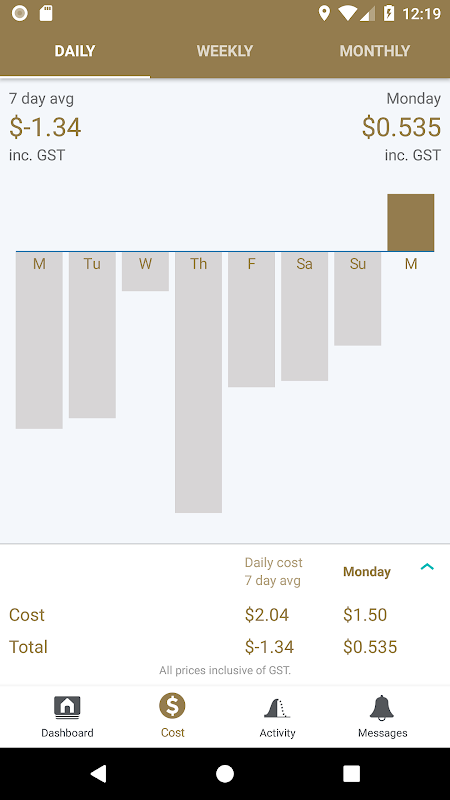The height and width of the screenshot is (800, 450).
Task: Tap the Android recent apps square
Action: pos(351,773)
